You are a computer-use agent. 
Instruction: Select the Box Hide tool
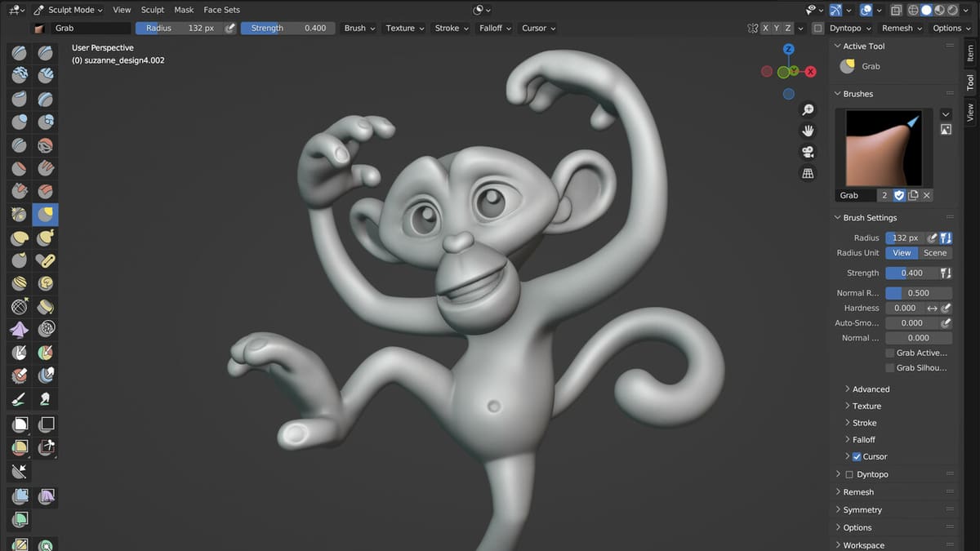(47, 424)
